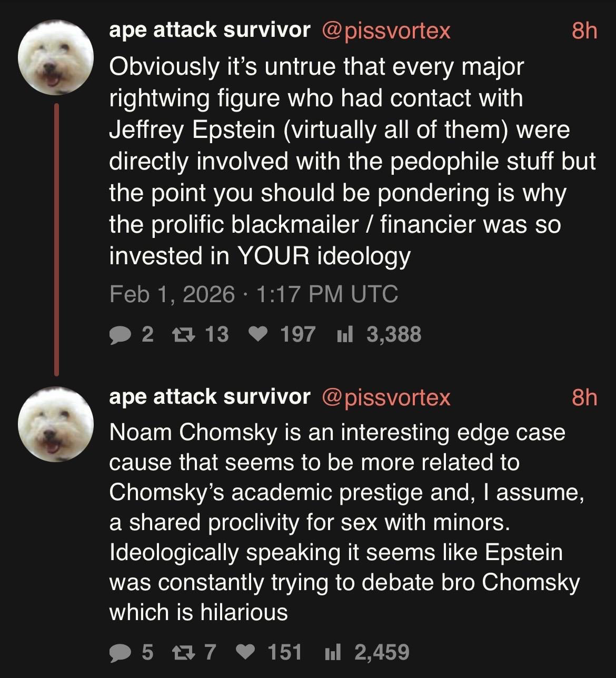The height and width of the screenshot is (678, 616).
Task: Open the first tweet's dog profile picture
Action: 56,58
